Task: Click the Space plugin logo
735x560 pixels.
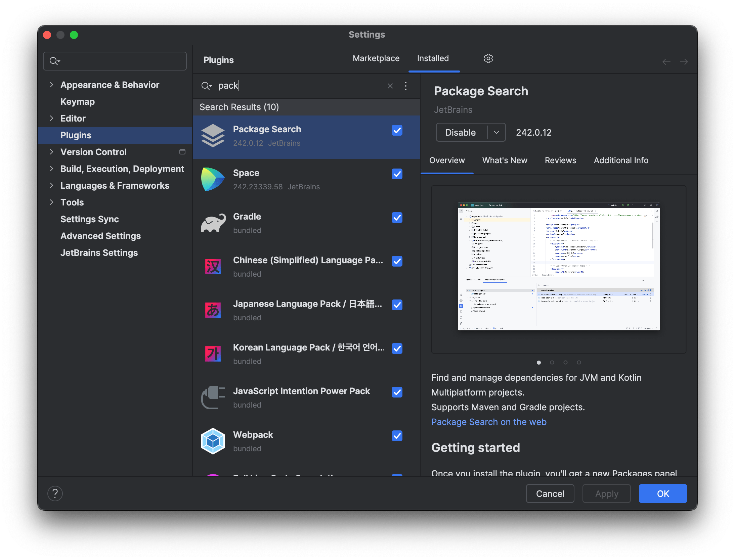Action: pyautogui.click(x=213, y=179)
